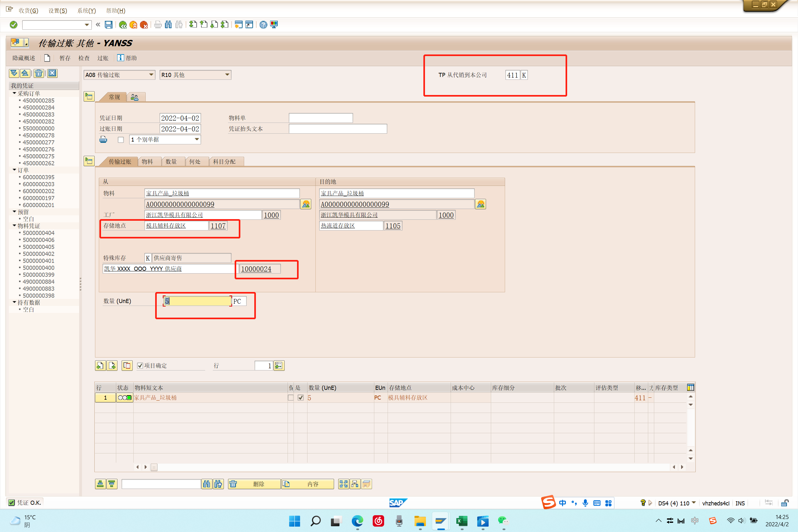Click the Excel icon in taskbar
The width and height of the screenshot is (798, 532).
[461, 521]
